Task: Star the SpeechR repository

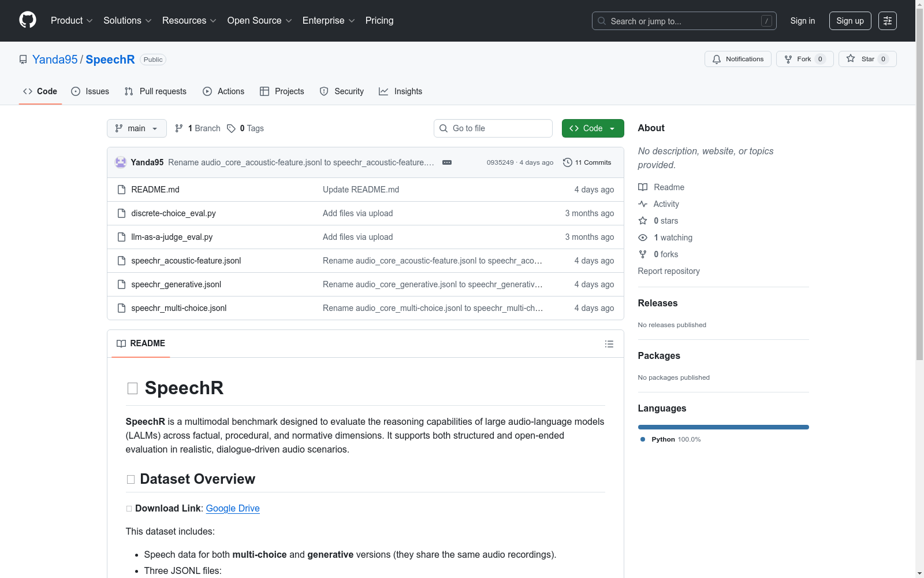Action: pos(867,59)
